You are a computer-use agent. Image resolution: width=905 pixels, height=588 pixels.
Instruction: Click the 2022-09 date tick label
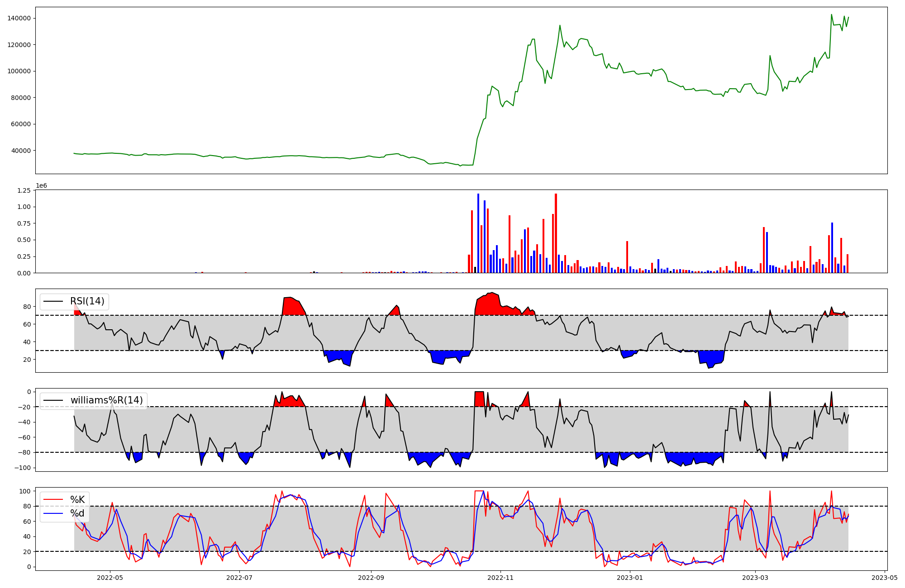371,578
